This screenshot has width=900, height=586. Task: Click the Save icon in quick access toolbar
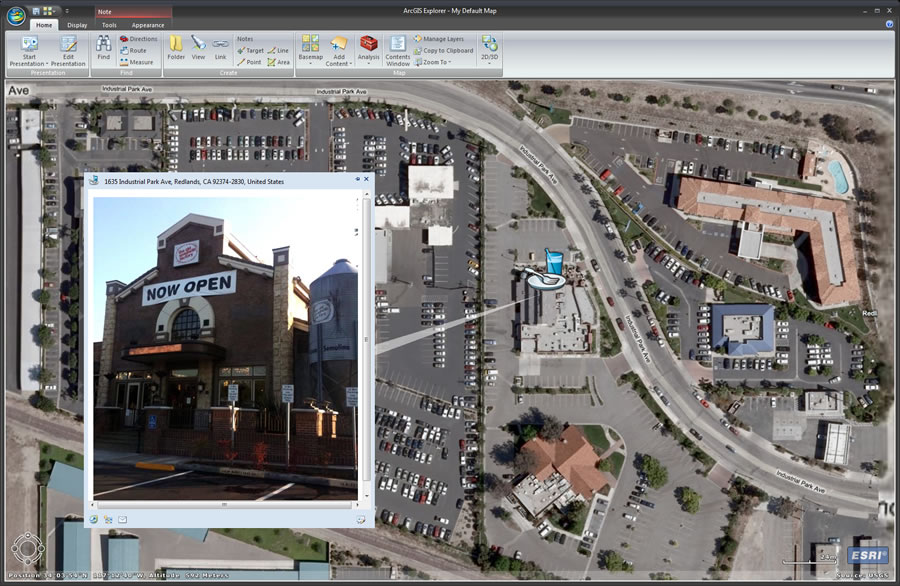coord(36,11)
